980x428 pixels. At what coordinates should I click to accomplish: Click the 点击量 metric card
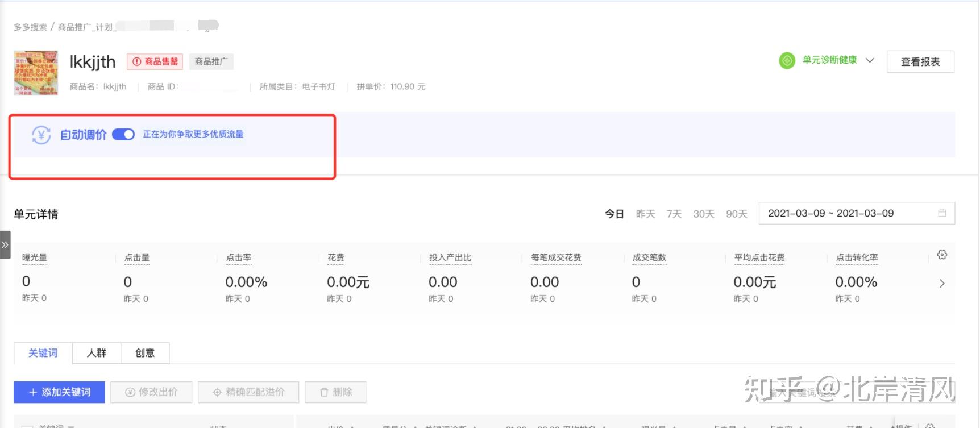165,277
